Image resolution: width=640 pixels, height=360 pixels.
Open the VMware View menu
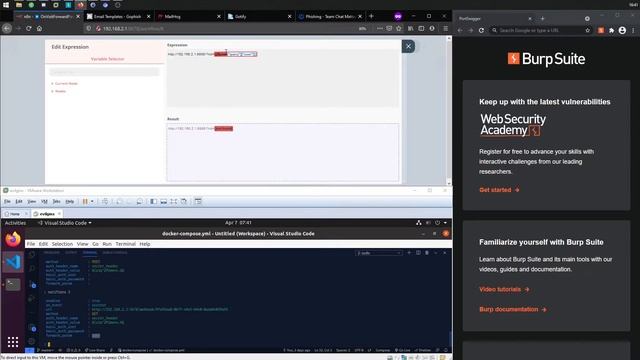click(31, 202)
